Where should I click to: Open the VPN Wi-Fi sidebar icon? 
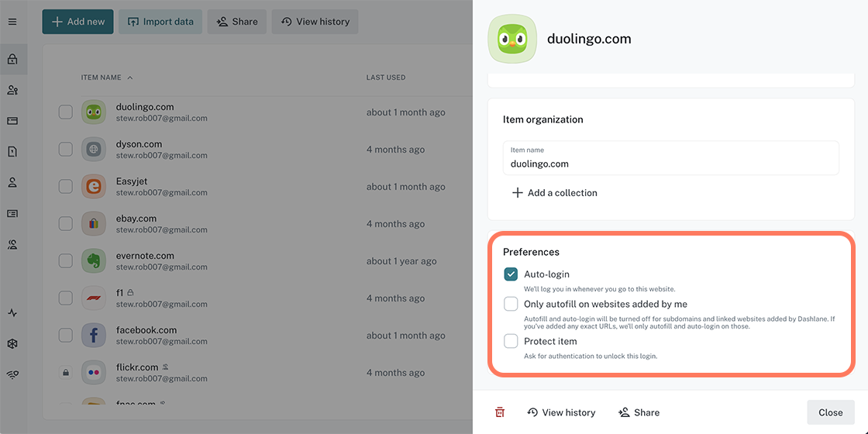[12, 374]
